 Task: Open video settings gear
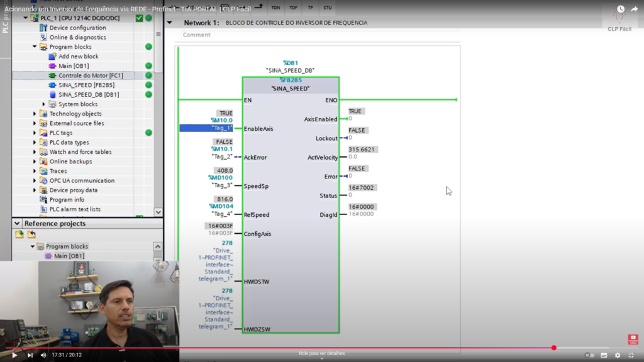[x=618, y=356]
